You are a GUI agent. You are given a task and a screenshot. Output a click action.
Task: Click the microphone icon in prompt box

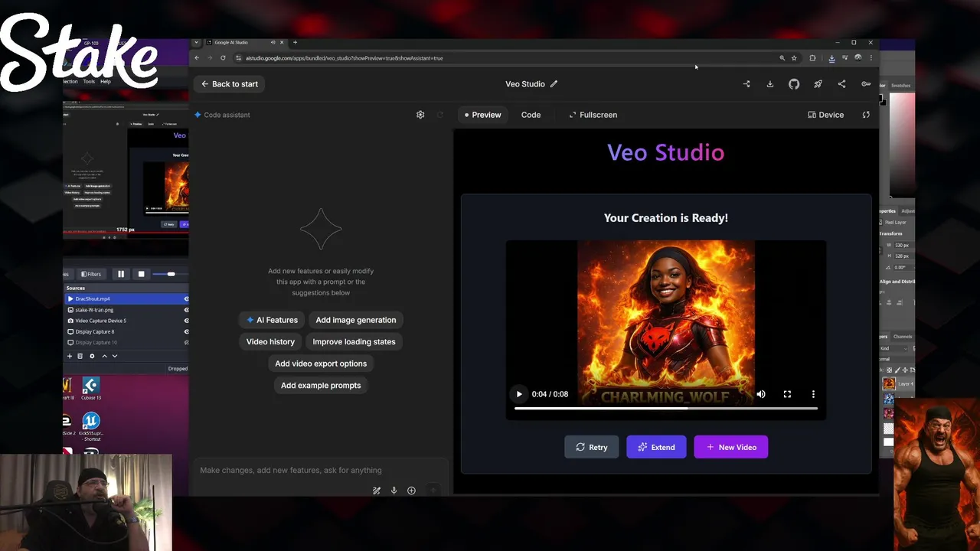coord(394,491)
